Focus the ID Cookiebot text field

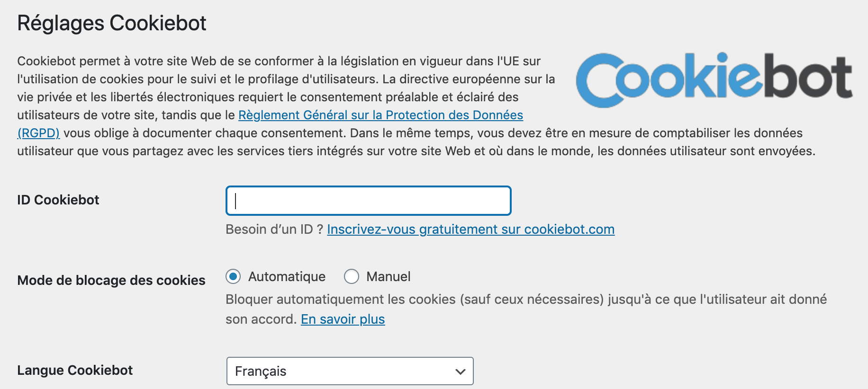click(x=368, y=201)
